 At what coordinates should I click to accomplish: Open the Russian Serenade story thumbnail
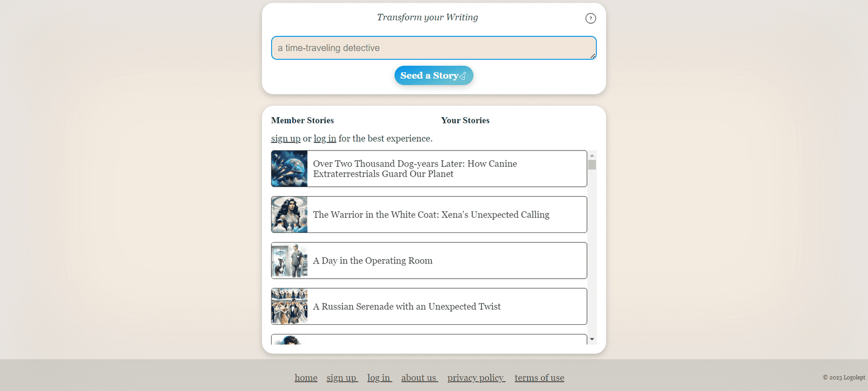[290, 306]
